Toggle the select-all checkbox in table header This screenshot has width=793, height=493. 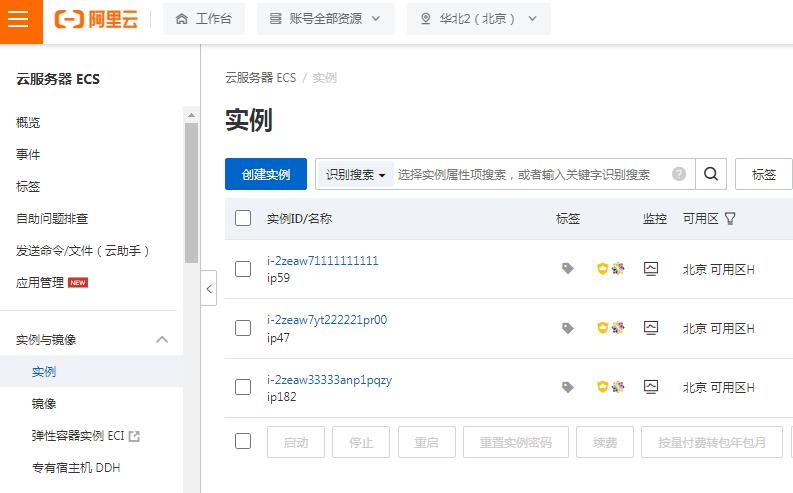(243, 218)
